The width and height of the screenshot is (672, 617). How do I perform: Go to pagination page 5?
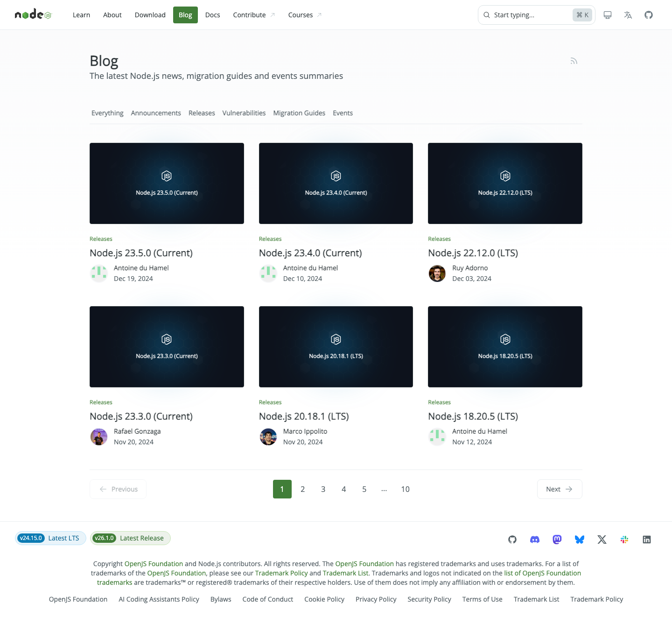(x=364, y=489)
